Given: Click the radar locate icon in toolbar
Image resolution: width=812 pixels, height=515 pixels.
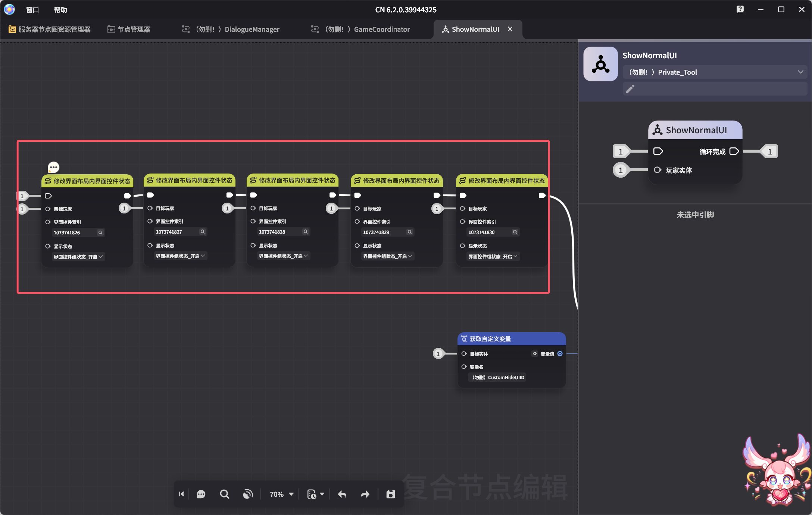Looking at the screenshot, I should tap(248, 494).
